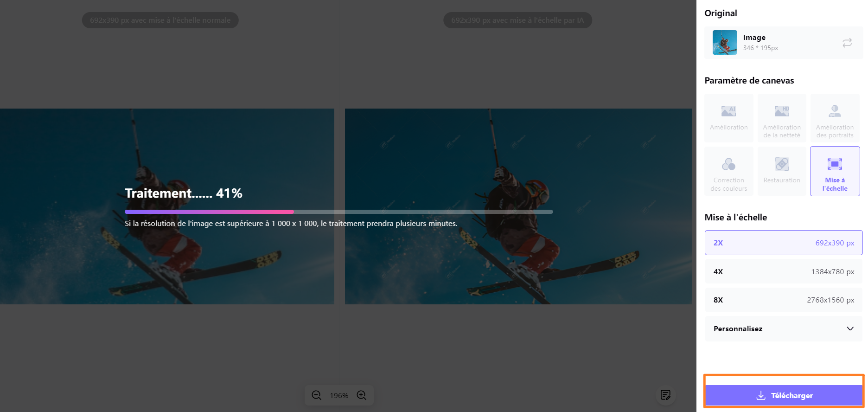The width and height of the screenshot is (868, 412).
Task: Click the Original heading
Action: [721, 13]
